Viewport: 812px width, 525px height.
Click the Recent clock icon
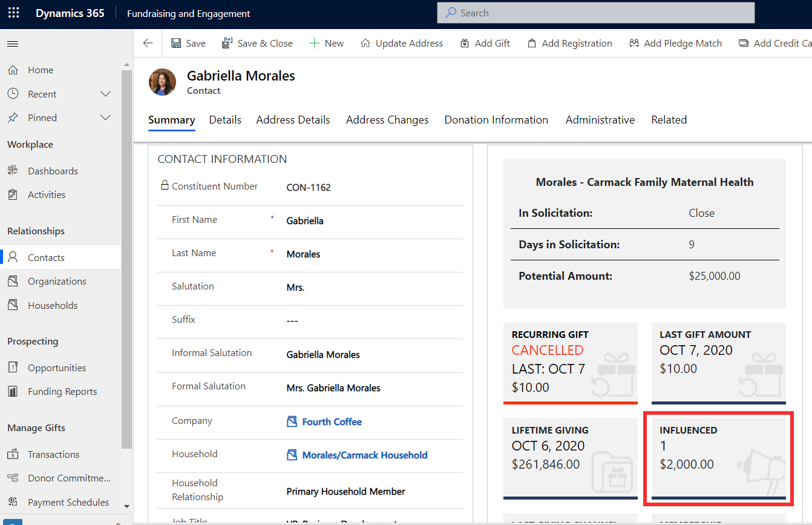coord(13,94)
